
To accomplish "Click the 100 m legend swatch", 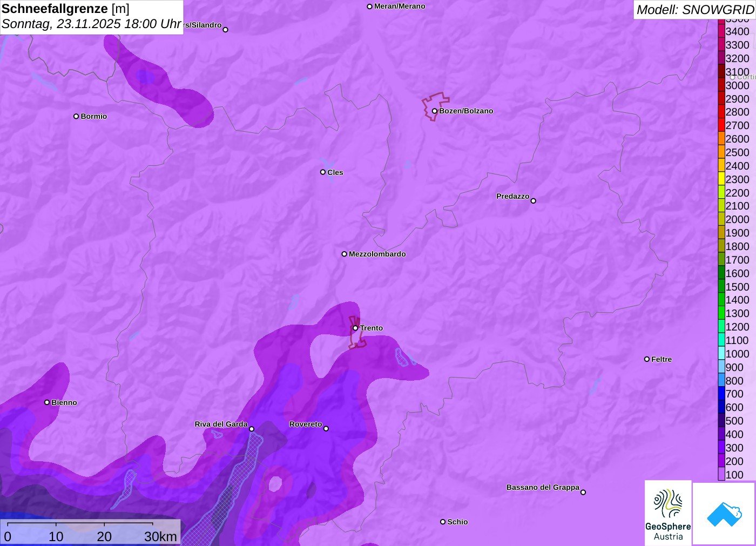I will coord(721,475).
